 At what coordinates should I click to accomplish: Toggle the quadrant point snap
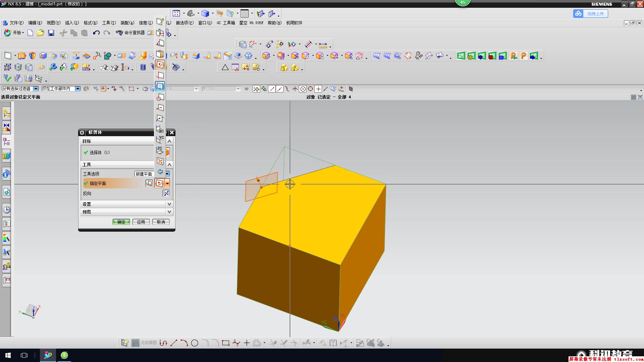pyautogui.click(x=310, y=89)
